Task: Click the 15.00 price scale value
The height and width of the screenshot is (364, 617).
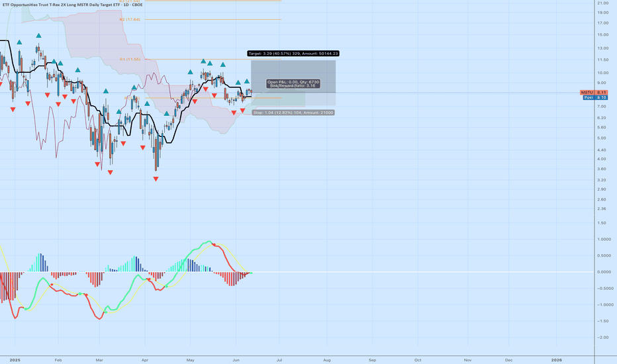Action: (603, 35)
